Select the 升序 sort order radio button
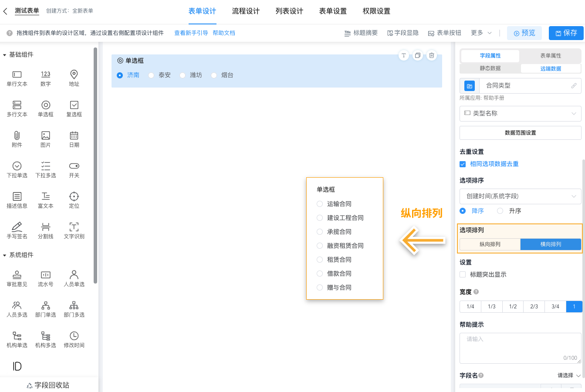 click(500, 211)
